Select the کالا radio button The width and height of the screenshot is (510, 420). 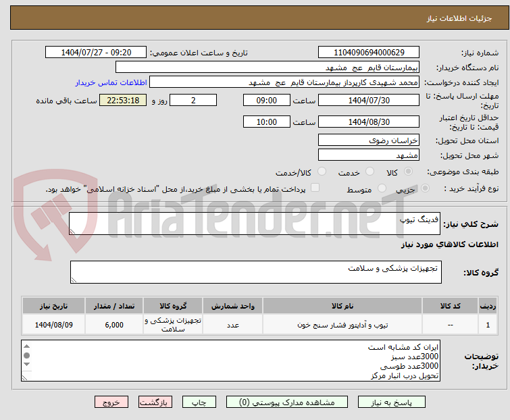coord(408,172)
